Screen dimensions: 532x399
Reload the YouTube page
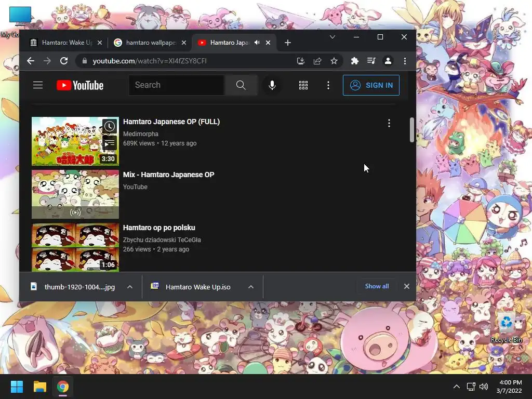[64, 61]
